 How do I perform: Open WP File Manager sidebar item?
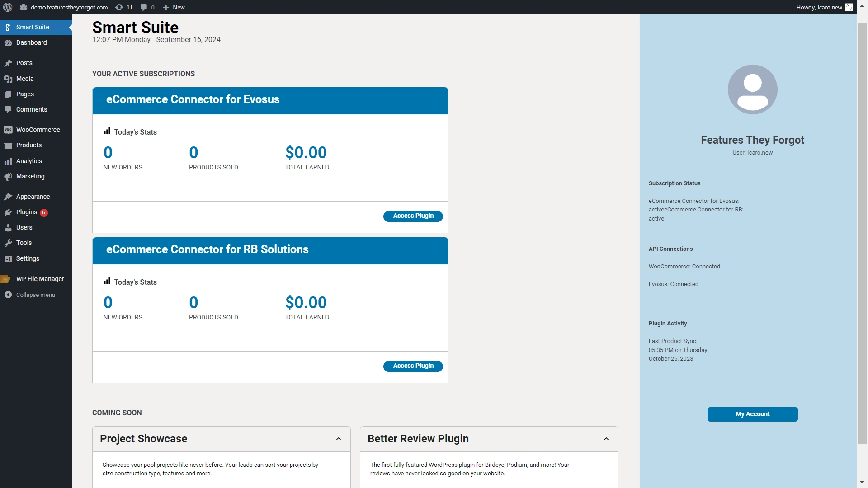[x=40, y=279]
